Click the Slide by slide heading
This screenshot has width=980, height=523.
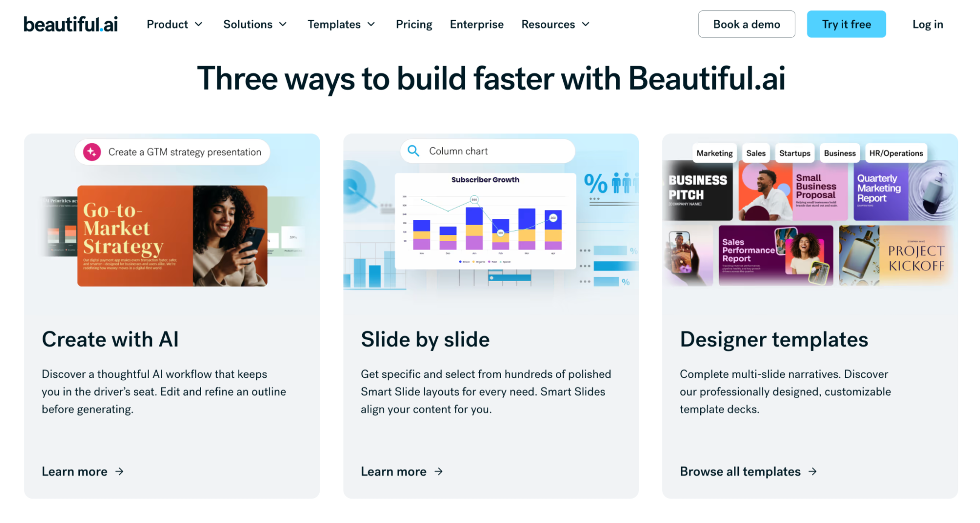coord(425,340)
